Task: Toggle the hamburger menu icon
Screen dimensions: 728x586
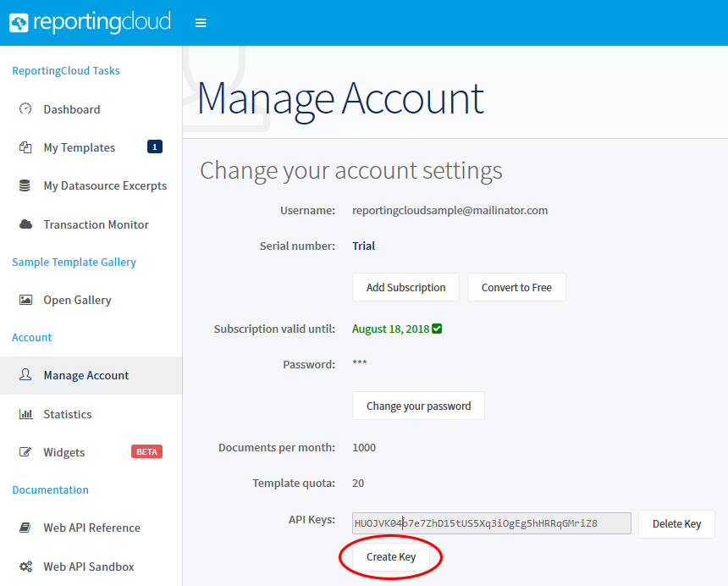Action: pos(201,23)
